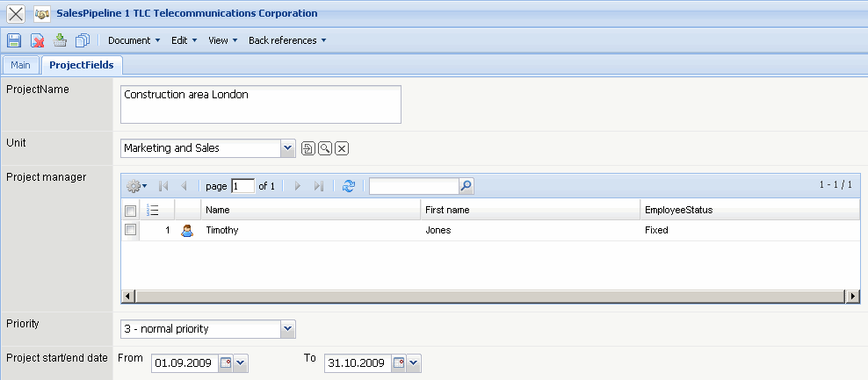Open the To date calendar picker
Screen dimensions: 868x380
coord(399,363)
